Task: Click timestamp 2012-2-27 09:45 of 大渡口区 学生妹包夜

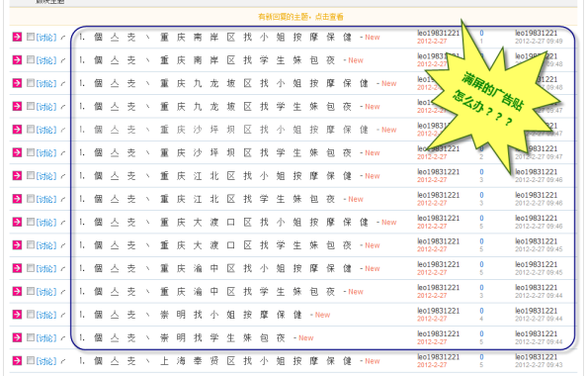Action: [539, 249]
